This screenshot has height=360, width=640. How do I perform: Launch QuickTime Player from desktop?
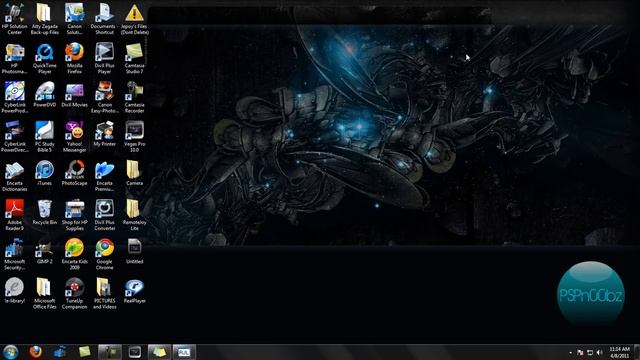pyautogui.click(x=44, y=58)
